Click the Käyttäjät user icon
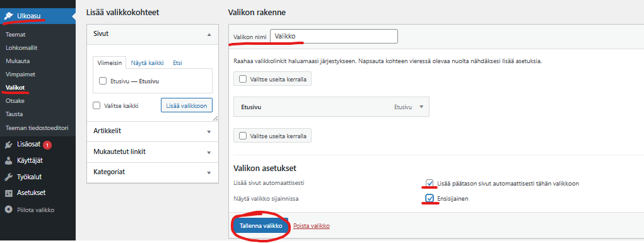 tap(8, 161)
